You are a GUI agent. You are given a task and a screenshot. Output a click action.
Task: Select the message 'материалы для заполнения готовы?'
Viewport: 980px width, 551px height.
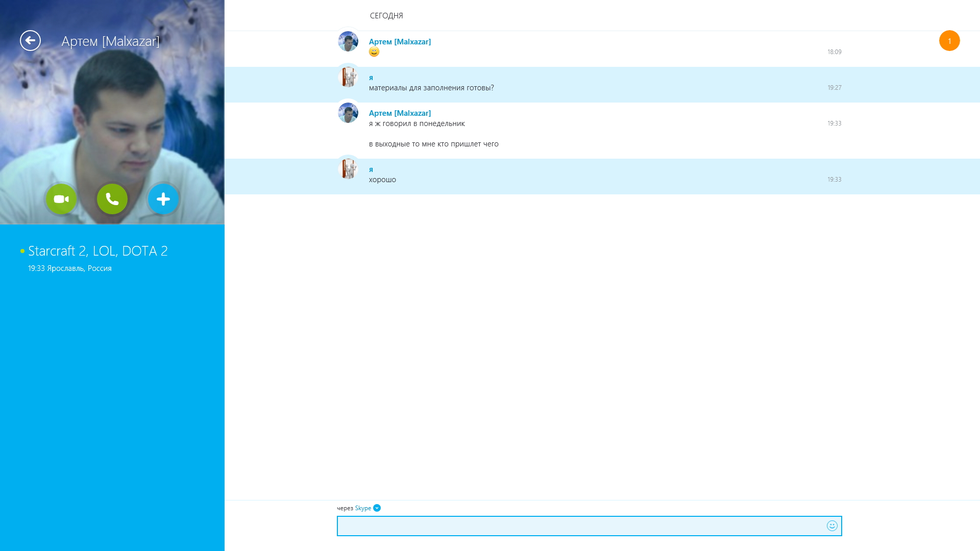(x=431, y=88)
